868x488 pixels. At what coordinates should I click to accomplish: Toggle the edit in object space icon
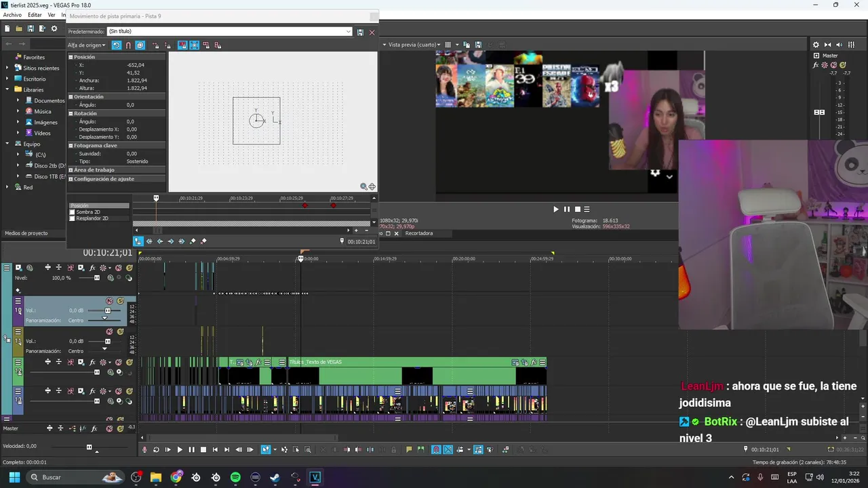pos(140,45)
